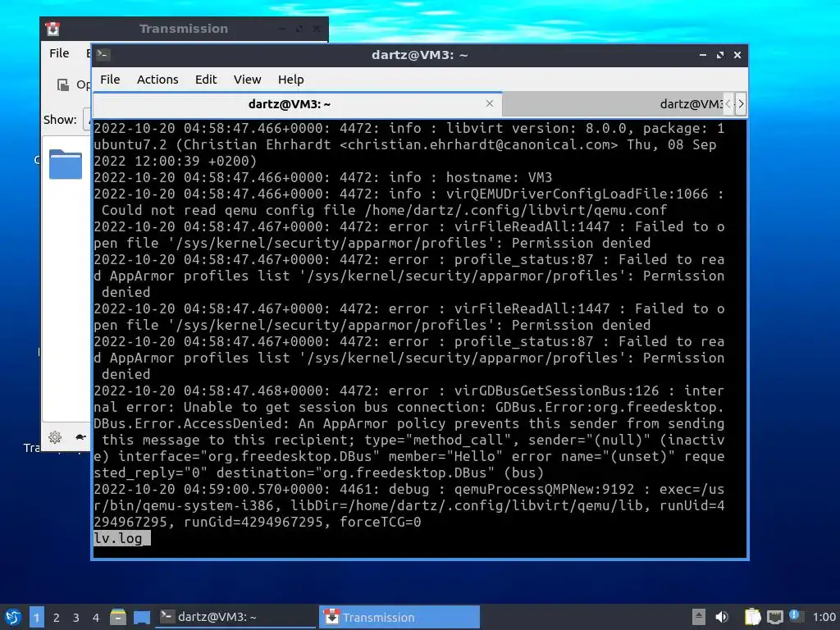Viewport: 840px width, 630px height.
Task: Click the highlighted lv.log text in the terminal
Action: 118,538
